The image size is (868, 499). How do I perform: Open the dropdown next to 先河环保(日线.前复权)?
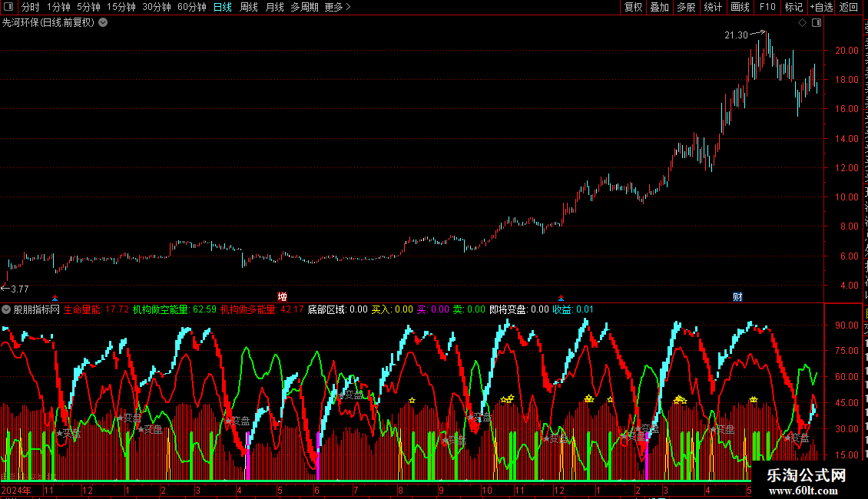(x=103, y=23)
